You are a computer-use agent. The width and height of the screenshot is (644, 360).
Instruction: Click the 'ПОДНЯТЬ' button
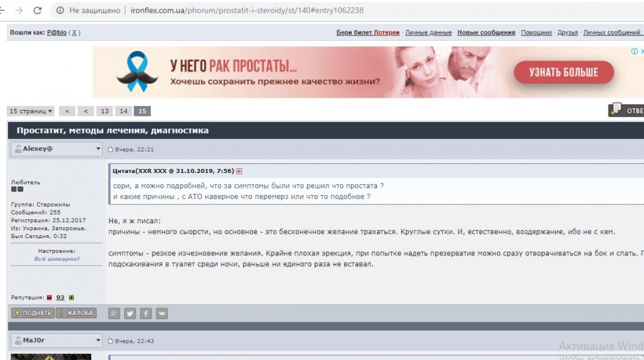[x=33, y=313]
